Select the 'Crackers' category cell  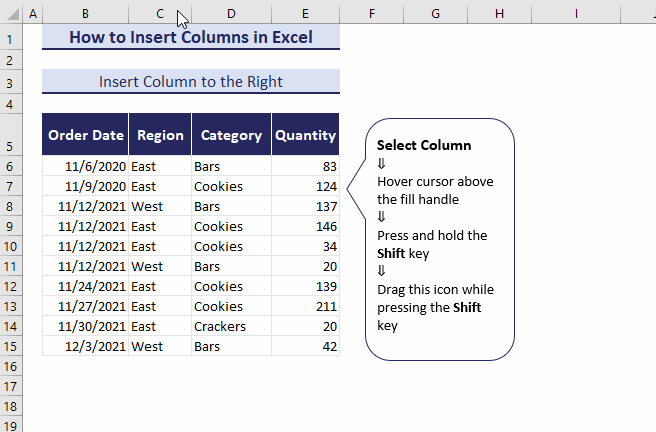pos(231,326)
